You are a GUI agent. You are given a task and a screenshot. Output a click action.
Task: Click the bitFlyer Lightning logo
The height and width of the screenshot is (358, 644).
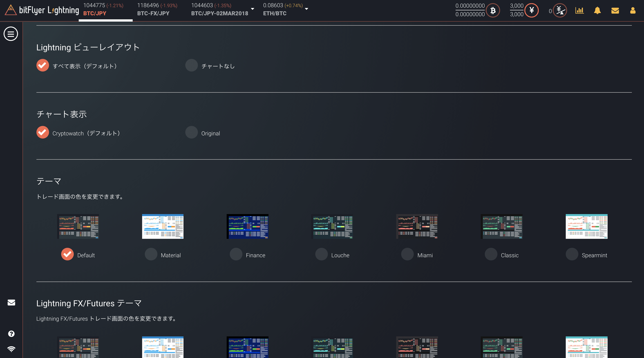click(42, 10)
